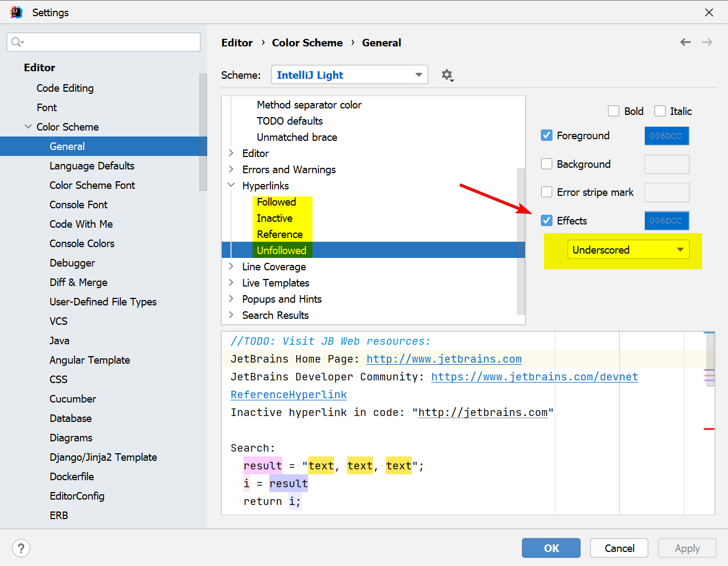Open the Underscored effect type dropdown
Image resolution: width=728 pixels, height=566 pixels.
click(628, 250)
